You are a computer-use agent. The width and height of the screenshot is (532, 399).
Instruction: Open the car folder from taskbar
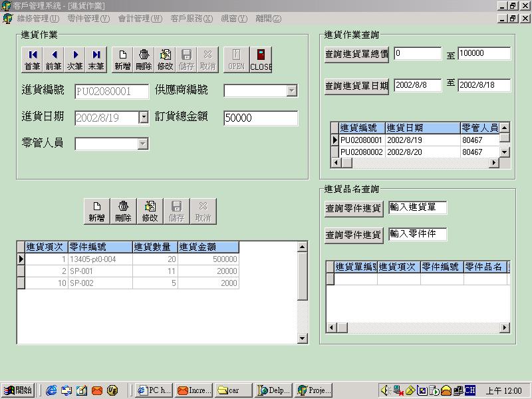tap(234, 390)
